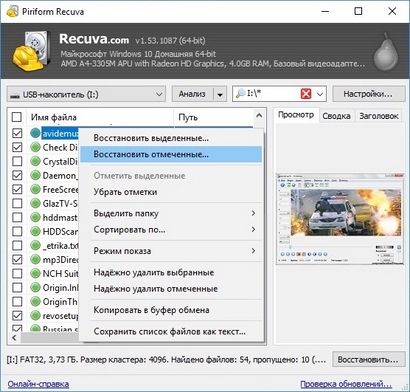Switch to the Просмотр tab
Screen dimensions: 410x392
pyautogui.click(x=296, y=115)
